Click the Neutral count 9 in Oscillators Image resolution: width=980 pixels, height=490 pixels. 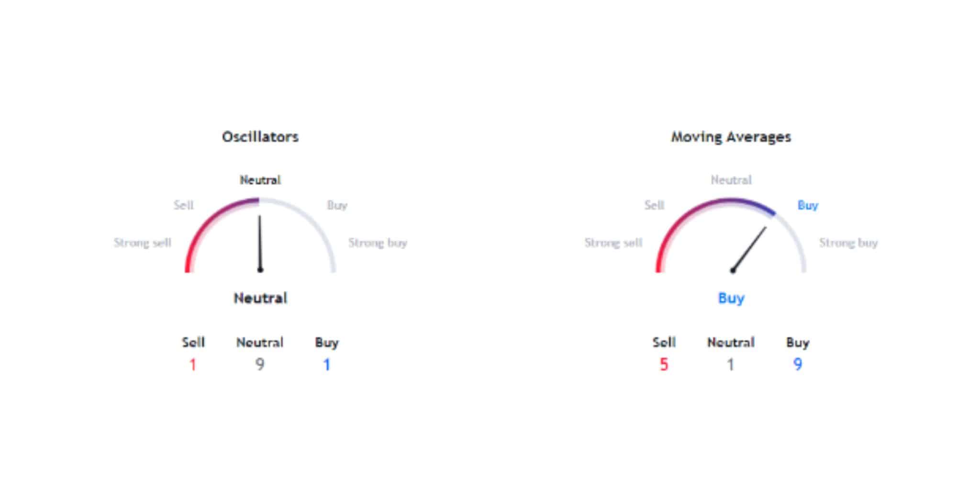tap(260, 365)
